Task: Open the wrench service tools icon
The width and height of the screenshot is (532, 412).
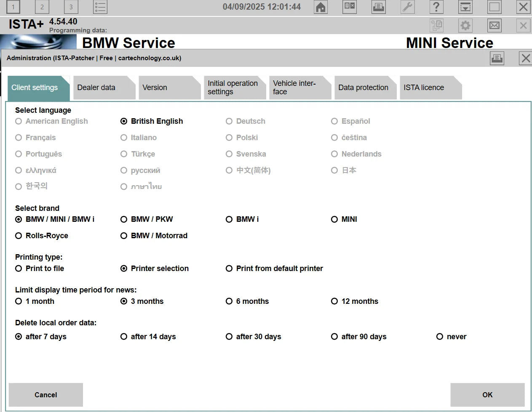Action: pyautogui.click(x=407, y=7)
